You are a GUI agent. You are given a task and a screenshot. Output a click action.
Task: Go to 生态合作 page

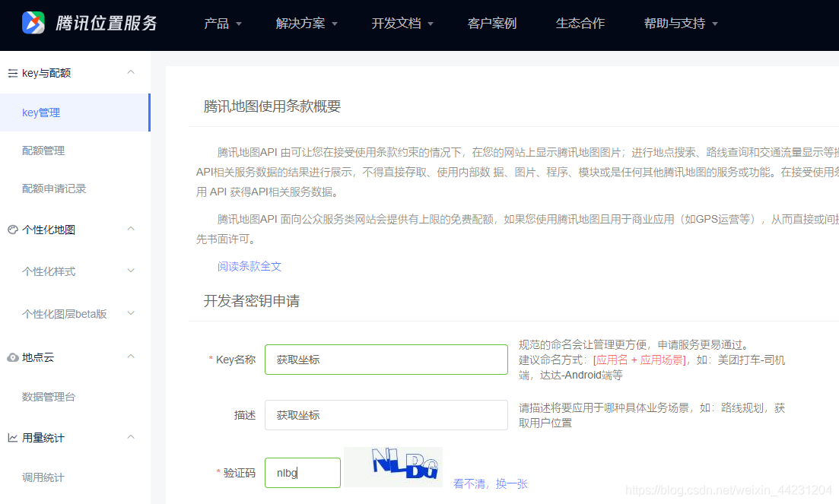(x=580, y=24)
